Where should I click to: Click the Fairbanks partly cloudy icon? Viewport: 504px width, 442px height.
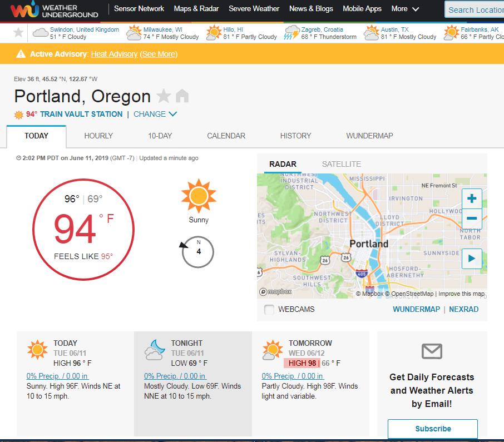coord(451,32)
